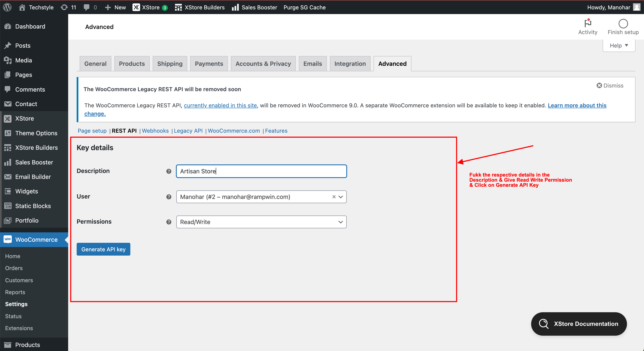Click the WordPress logo icon
The image size is (644, 351).
point(7,7)
